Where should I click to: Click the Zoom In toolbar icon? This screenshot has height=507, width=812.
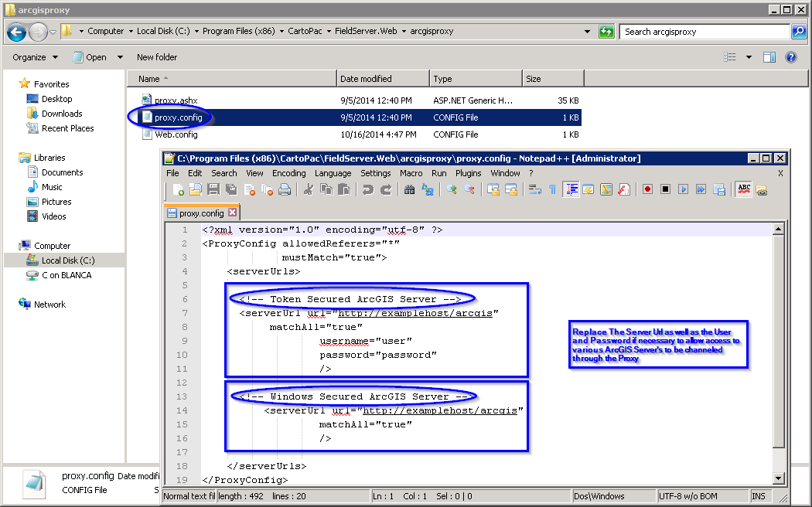coord(452,189)
